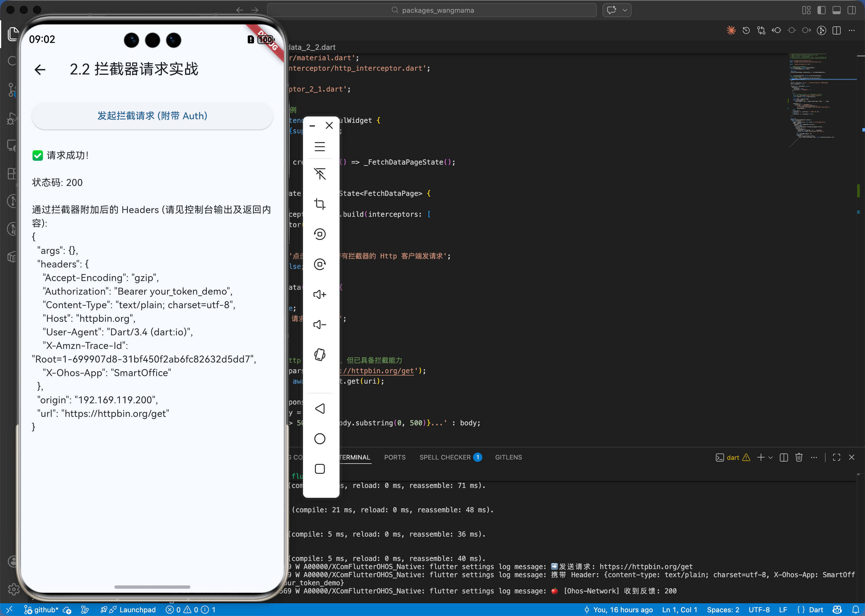Click Dart language mode in status bar
865x616 pixels.
pos(816,610)
